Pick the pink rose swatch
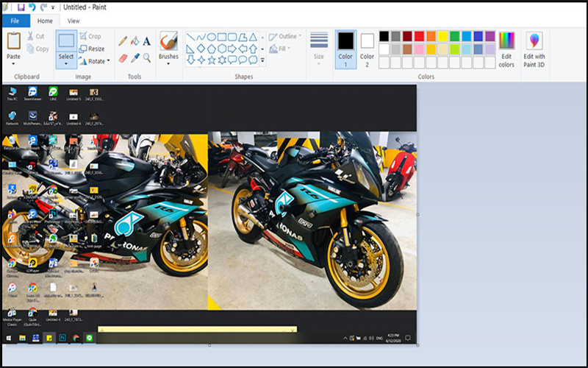The height and width of the screenshot is (368, 588). (419, 49)
